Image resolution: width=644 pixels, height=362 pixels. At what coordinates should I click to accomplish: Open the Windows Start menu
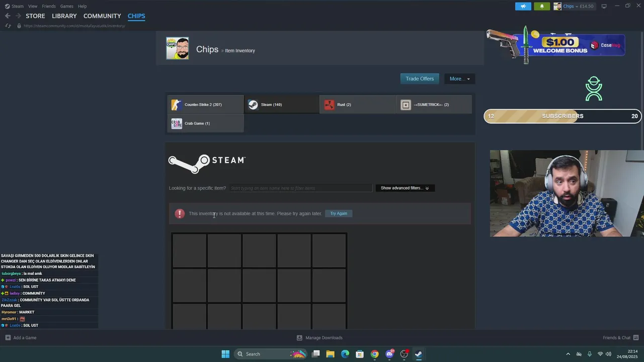point(225,354)
